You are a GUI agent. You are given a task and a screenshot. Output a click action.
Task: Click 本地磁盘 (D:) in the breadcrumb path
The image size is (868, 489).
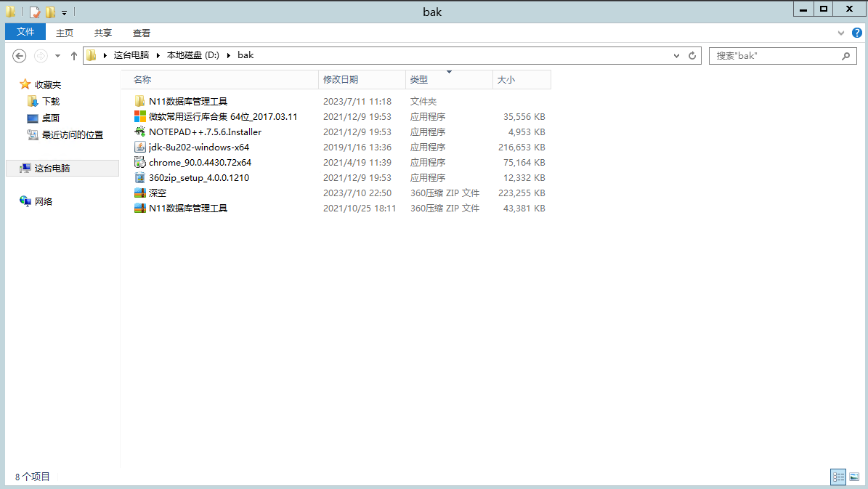(x=192, y=55)
